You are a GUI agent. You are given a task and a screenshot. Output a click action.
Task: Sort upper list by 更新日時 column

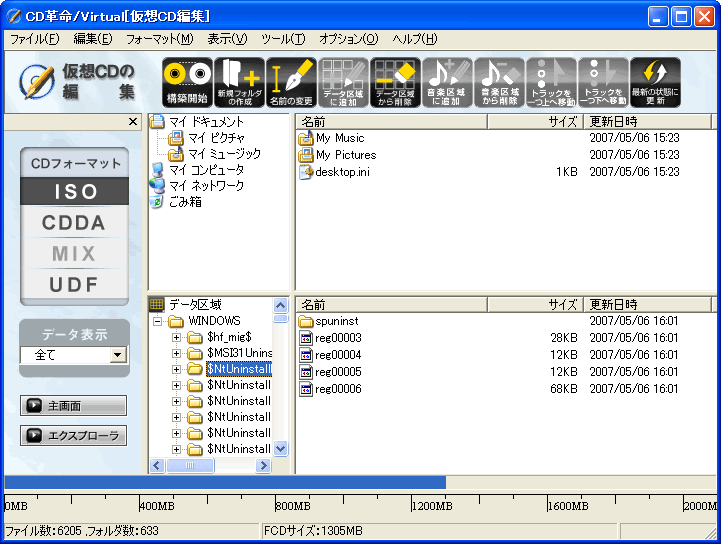(647, 122)
